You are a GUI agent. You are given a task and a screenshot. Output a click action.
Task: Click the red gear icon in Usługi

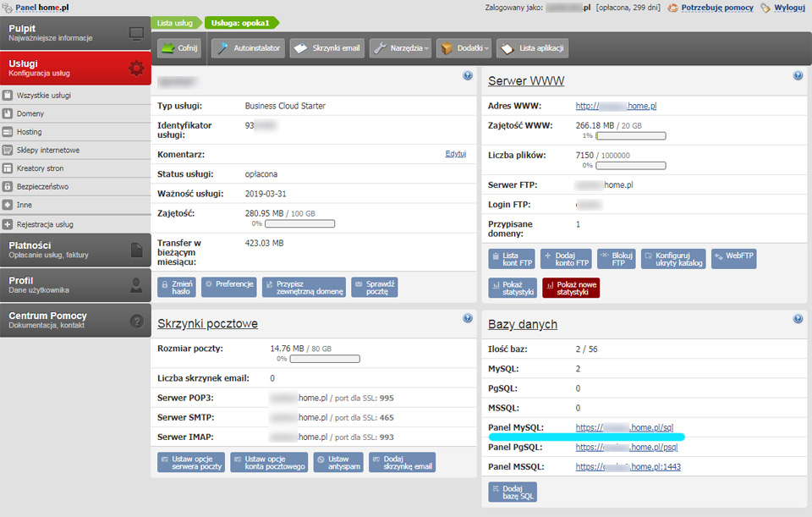coord(136,68)
